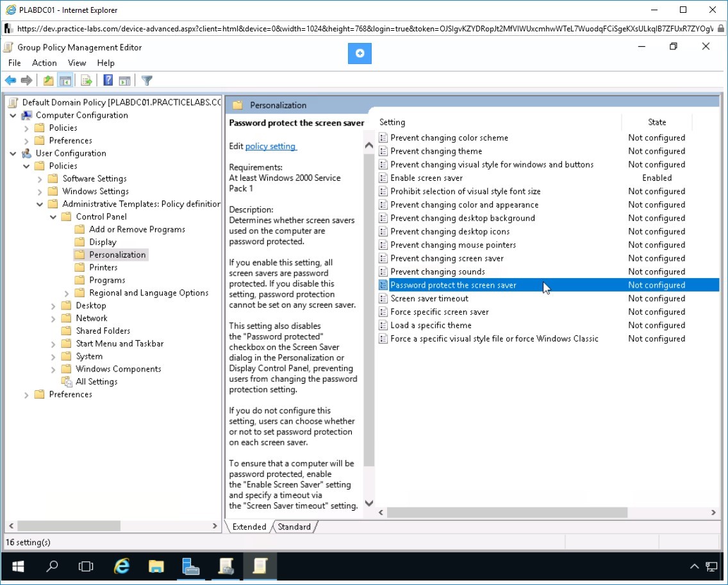Toggle Show/Hide Console Tree toolbar icon
Image resolution: width=728 pixels, height=585 pixels.
[65, 80]
